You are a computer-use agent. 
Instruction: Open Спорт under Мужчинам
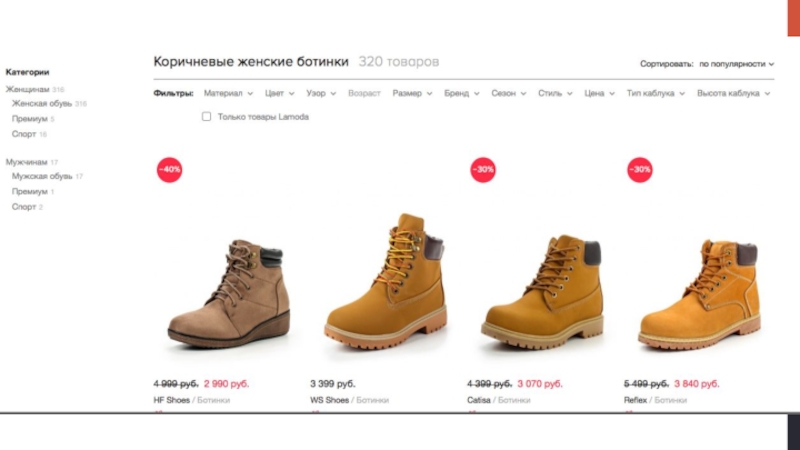point(24,207)
